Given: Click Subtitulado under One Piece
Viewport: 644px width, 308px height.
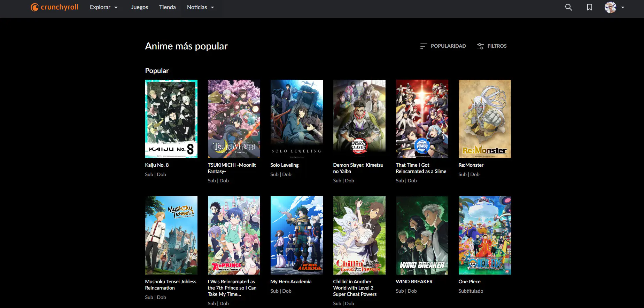Looking at the screenshot, I should [471, 291].
